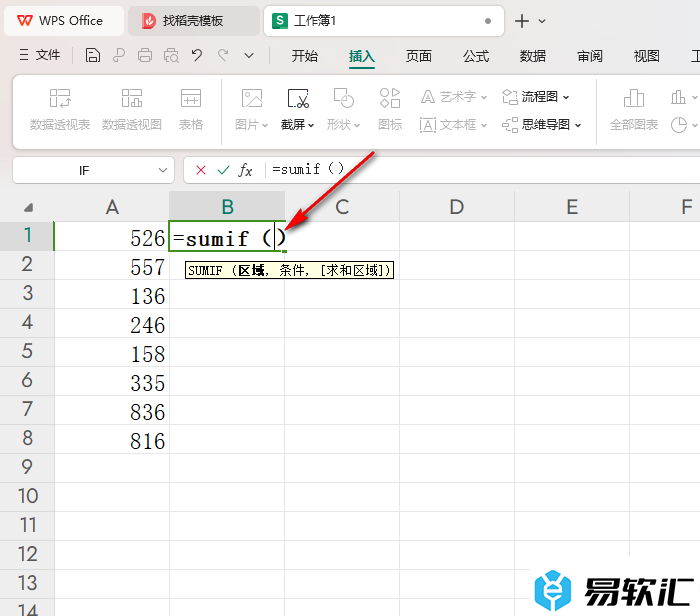The width and height of the screenshot is (700, 616).
Task: Expand the 形状 dropdown arrow
Action: click(x=357, y=125)
